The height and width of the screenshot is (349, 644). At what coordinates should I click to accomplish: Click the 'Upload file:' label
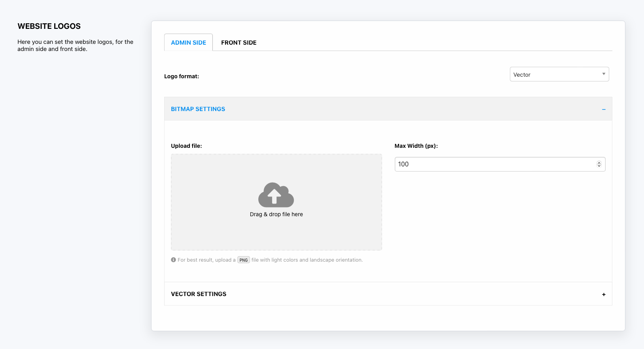[186, 146]
